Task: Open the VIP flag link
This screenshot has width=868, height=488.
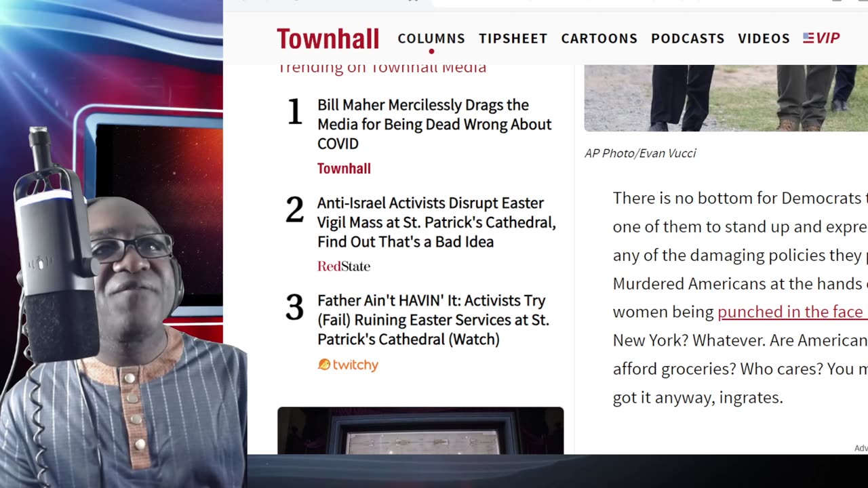Action: tap(821, 39)
